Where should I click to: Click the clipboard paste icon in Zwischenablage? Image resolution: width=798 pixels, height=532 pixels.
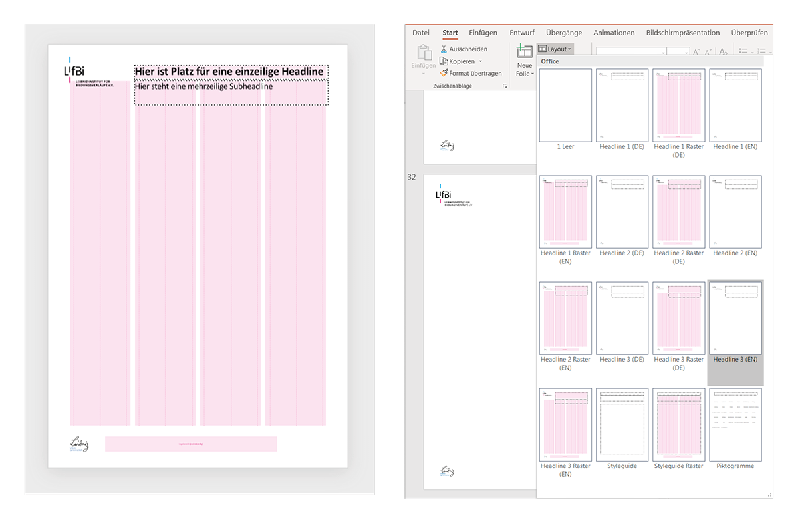coord(423,53)
